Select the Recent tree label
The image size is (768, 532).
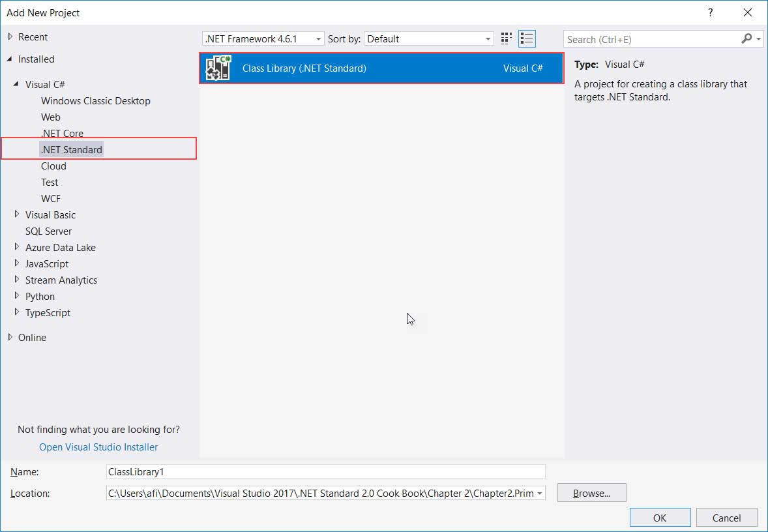(x=33, y=37)
